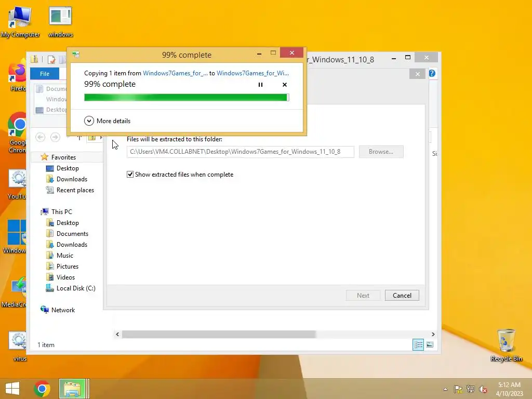Open the File ribbon tab
Viewport: 532px width, 399px height.
pos(45,74)
